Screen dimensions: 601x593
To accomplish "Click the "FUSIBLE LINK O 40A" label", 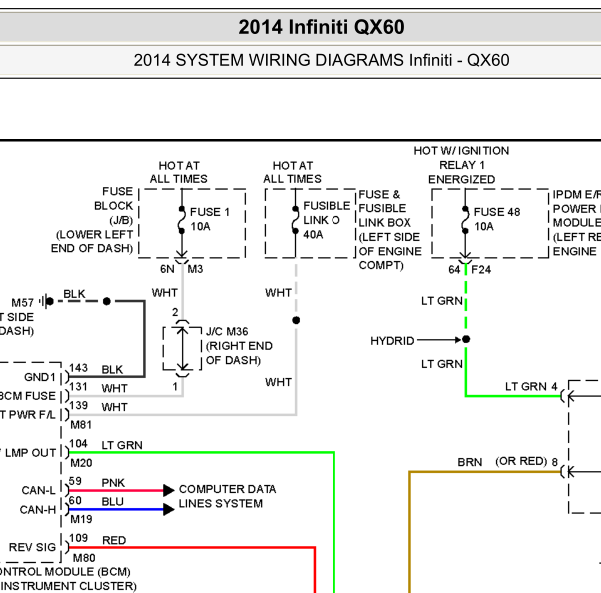I will (x=327, y=220).
